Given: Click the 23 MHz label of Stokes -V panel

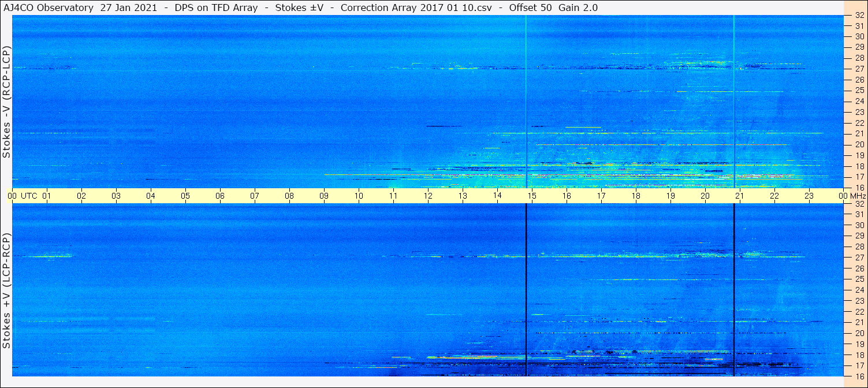Looking at the screenshot, I should pyautogui.click(x=859, y=112).
